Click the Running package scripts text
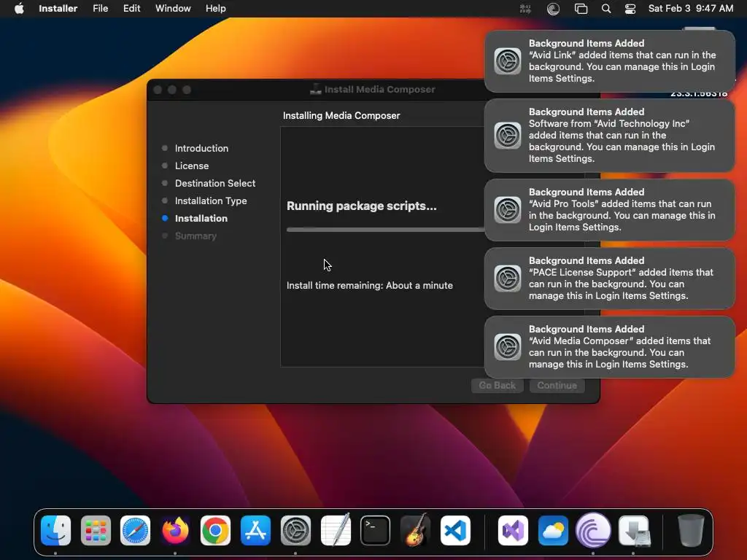Screen dimensions: 747x560 click(362, 206)
